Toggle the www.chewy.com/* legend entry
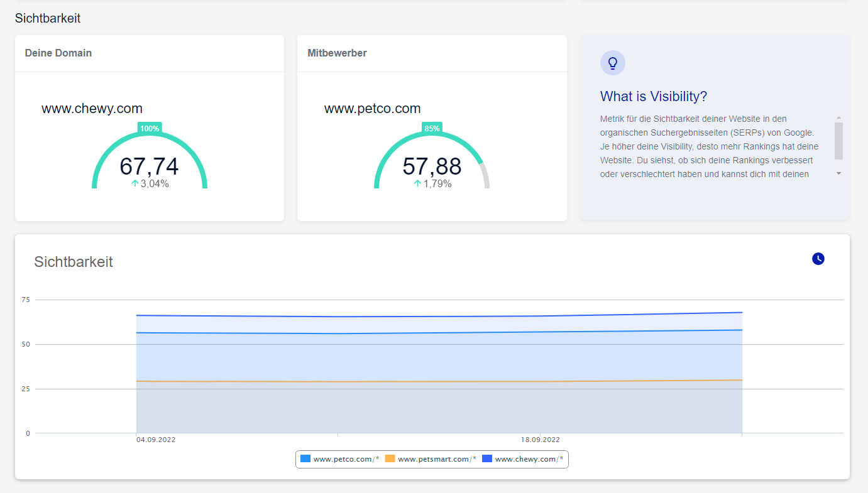The width and height of the screenshot is (868, 493). coord(523,459)
